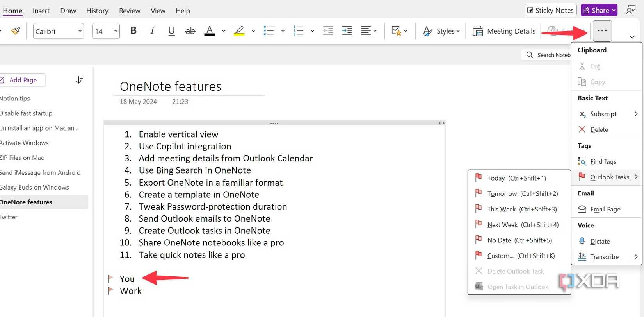Click Delete in Basic Text menu
Viewport: 644px width, 317px height.
pos(607,130)
